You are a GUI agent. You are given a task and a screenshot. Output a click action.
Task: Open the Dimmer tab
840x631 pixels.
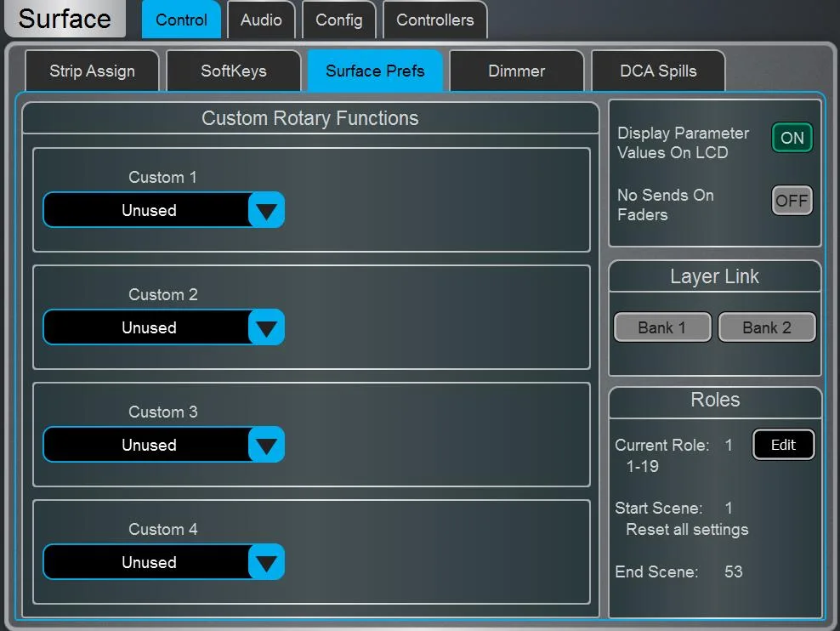(x=516, y=71)
